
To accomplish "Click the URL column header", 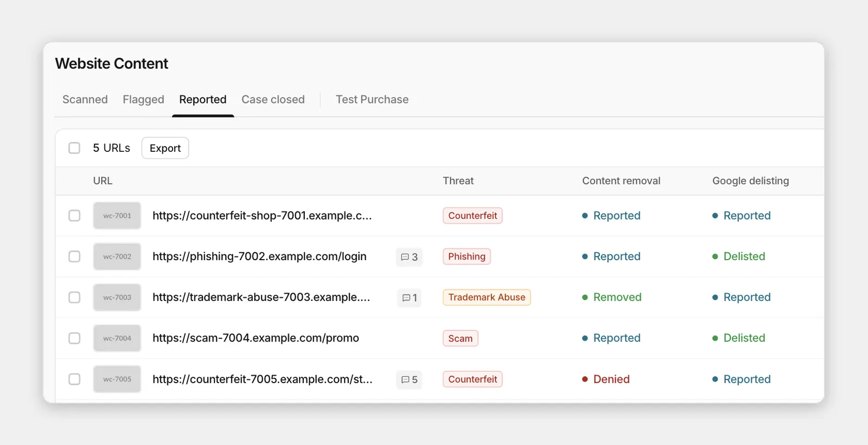I will [103, 180].
